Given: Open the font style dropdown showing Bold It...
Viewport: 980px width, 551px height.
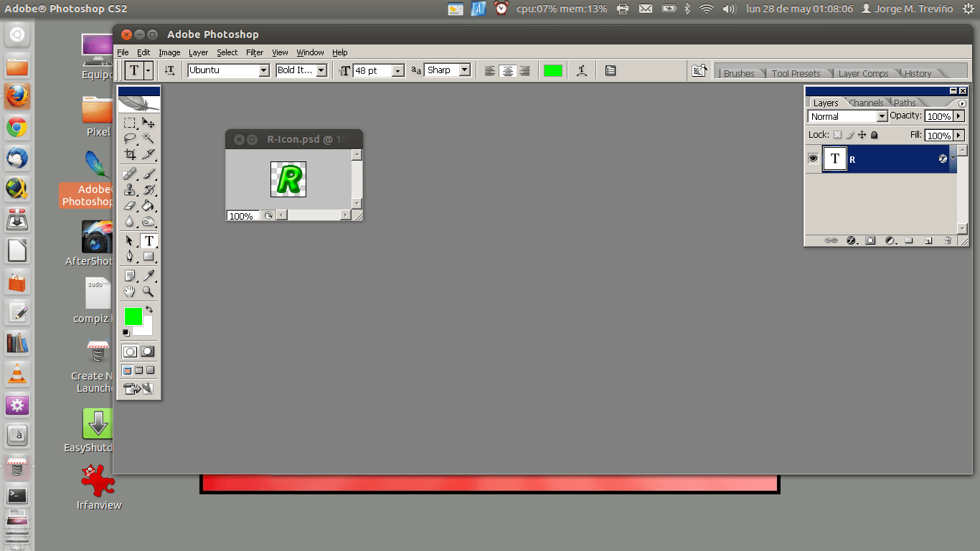Looking at the screenshot, I should (321, 70).
